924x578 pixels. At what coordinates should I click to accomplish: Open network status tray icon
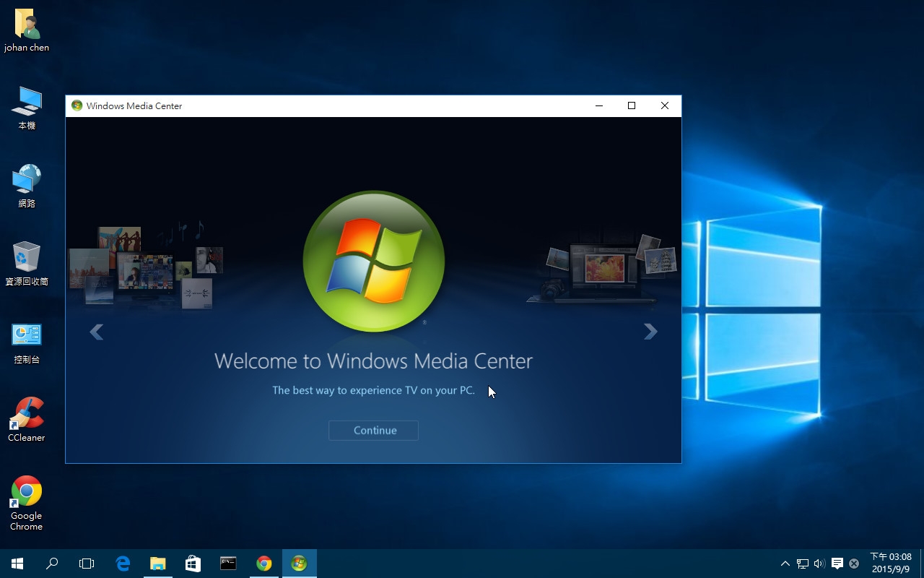pos(802,564)
